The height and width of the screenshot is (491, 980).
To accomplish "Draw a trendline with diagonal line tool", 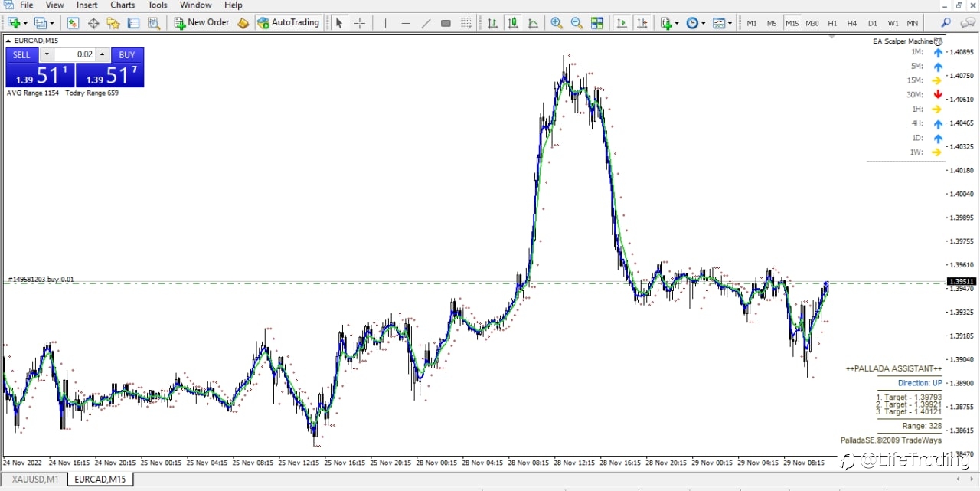I will (426, 23).
